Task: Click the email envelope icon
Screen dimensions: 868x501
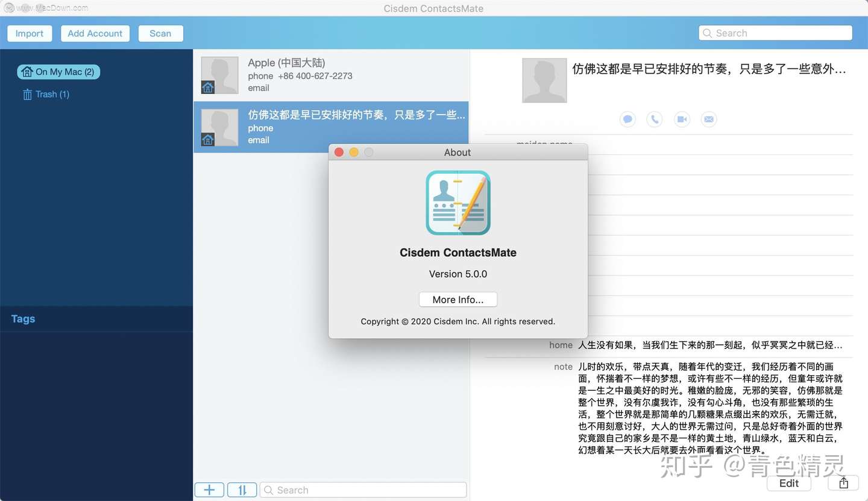Action: [709, 119]
